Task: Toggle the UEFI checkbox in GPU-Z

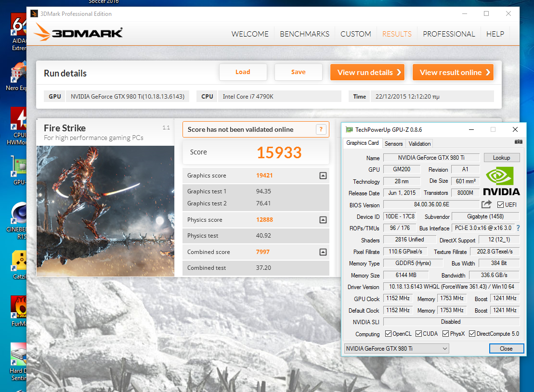Action: [x=500, y=204]
